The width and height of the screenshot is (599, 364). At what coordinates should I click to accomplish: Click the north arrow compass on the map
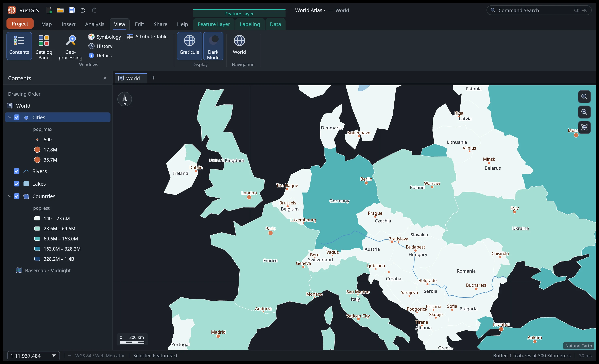click(125, 99)
